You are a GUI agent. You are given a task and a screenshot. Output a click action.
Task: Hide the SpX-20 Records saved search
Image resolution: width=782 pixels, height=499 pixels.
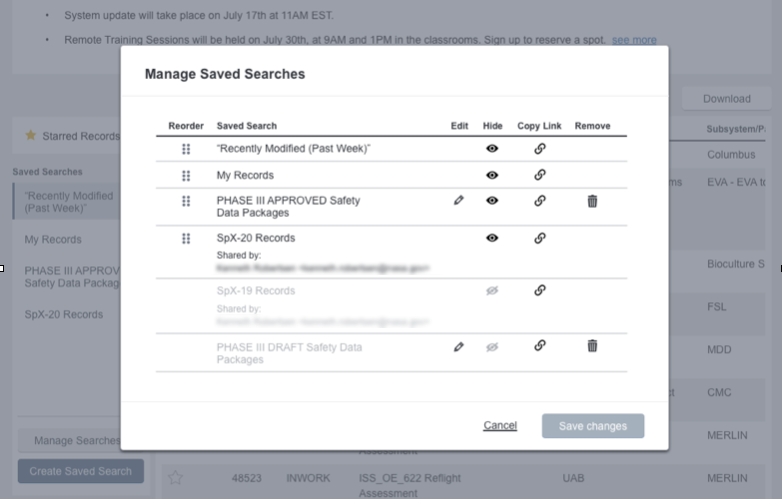(492, 238)
